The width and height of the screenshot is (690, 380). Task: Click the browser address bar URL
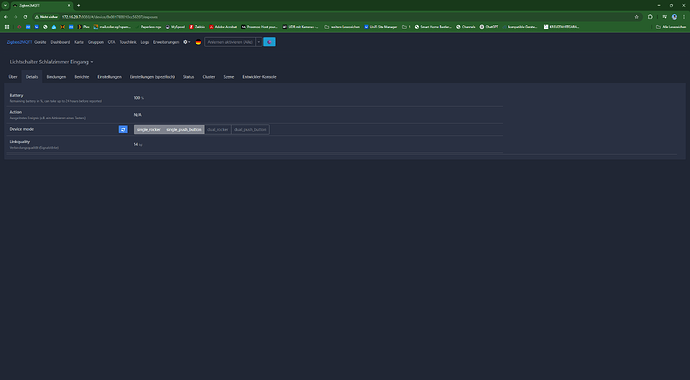[x=109, y=17]
